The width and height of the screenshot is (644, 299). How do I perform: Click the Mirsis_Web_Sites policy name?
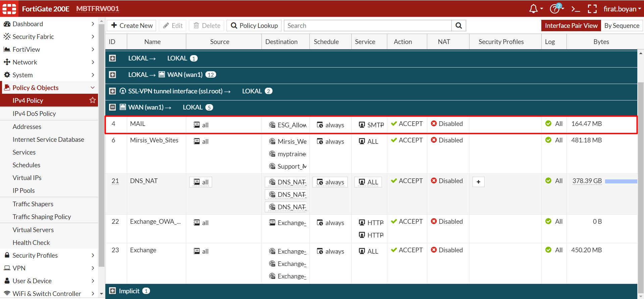click(x=154, y=140)
